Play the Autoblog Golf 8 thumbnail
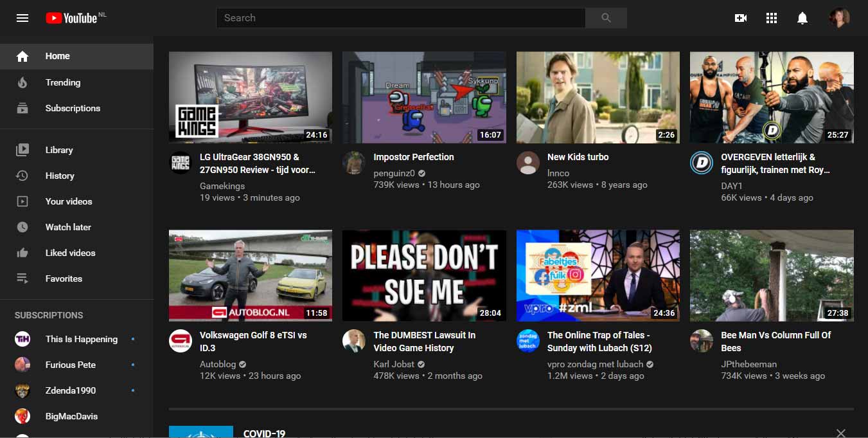The width and height of the screenshot is (868, 438). click(x=251, y=275)
